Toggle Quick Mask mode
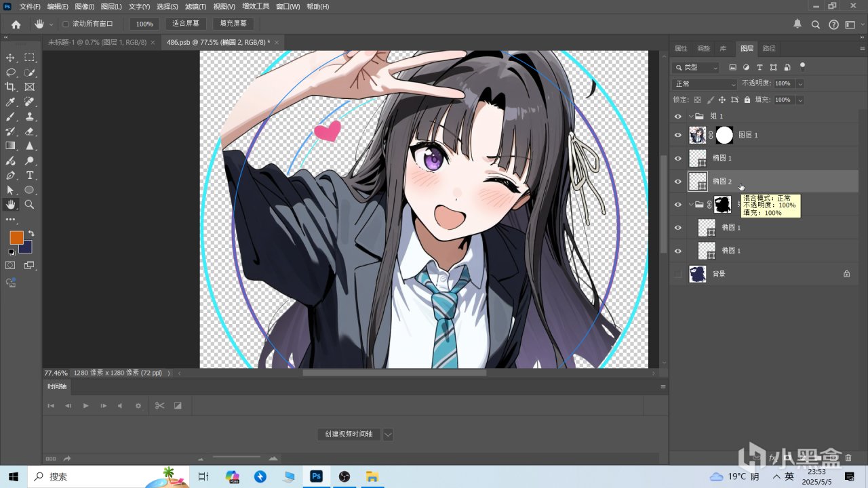Viewport: 868px width, 488px height. 10,266
